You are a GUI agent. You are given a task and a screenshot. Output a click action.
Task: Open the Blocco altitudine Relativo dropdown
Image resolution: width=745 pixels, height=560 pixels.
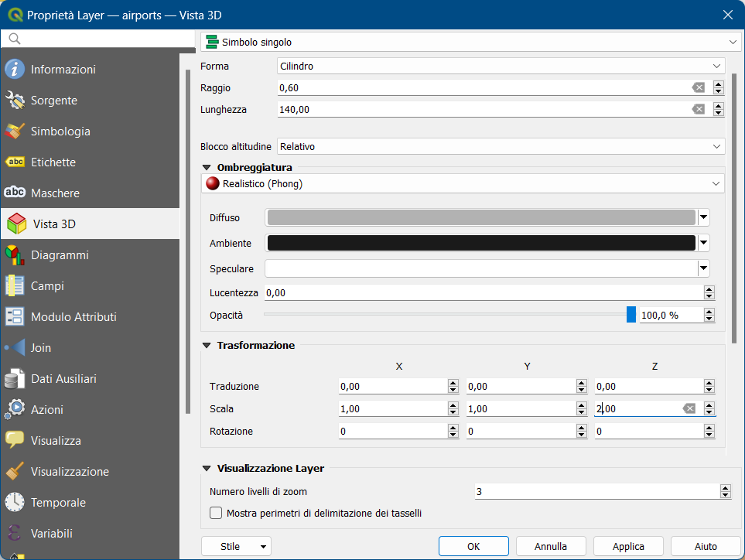pyautogui.click(x=501, y=146)
